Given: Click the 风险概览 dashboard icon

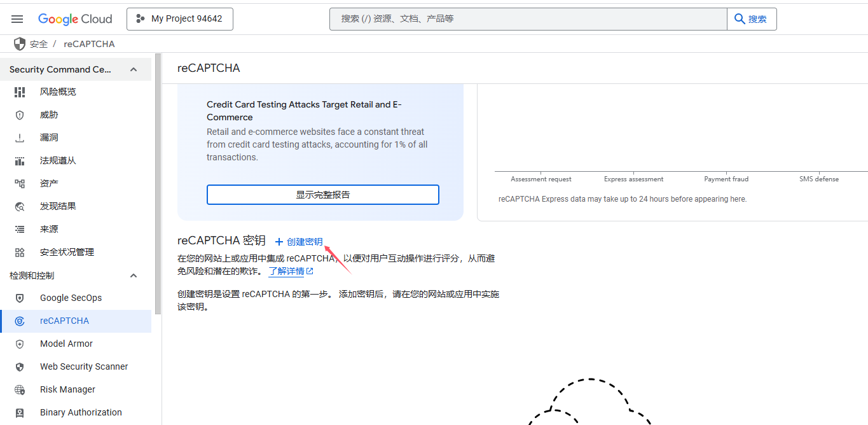Looking at the screenshot, I should (x=20, y=92).
